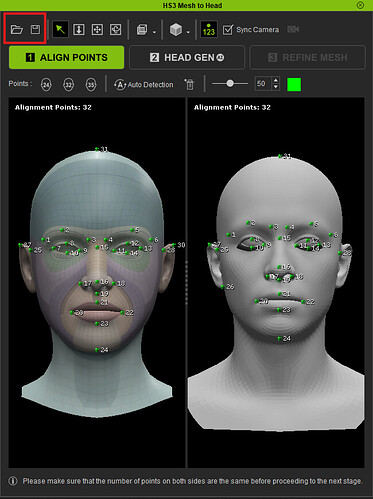The image size is (373, 499).
Task: Select point 5 on left head brow
Action: point(132,230)
